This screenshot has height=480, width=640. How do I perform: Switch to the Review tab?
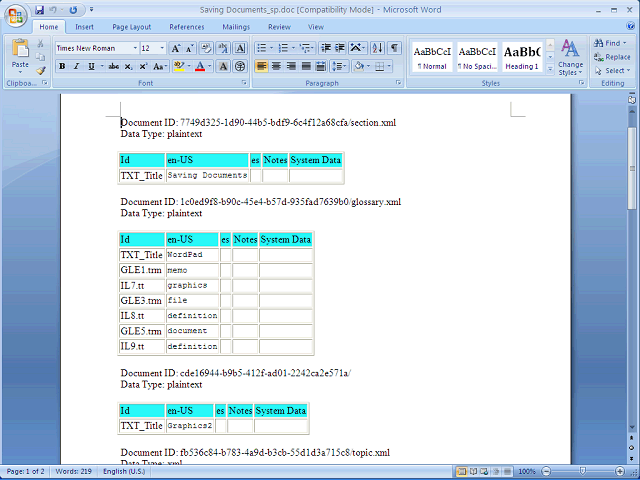click(279, 27)
